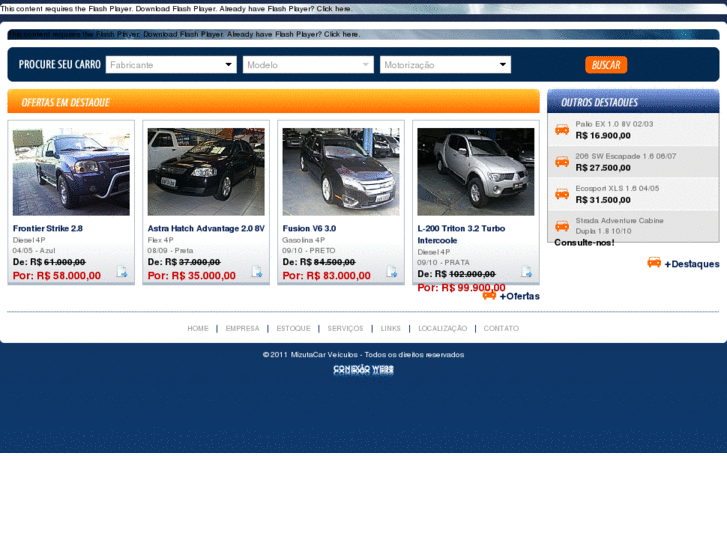Viewport: 727px width, 545px height.
Task: View black Astra Hatch photo
Action: pos(206,172)
